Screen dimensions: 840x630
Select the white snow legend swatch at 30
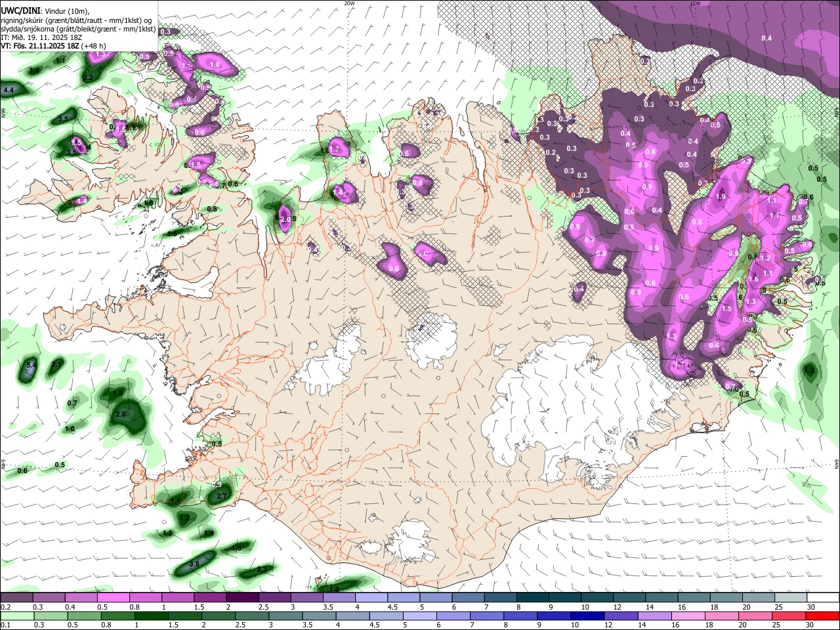[824, 598]
